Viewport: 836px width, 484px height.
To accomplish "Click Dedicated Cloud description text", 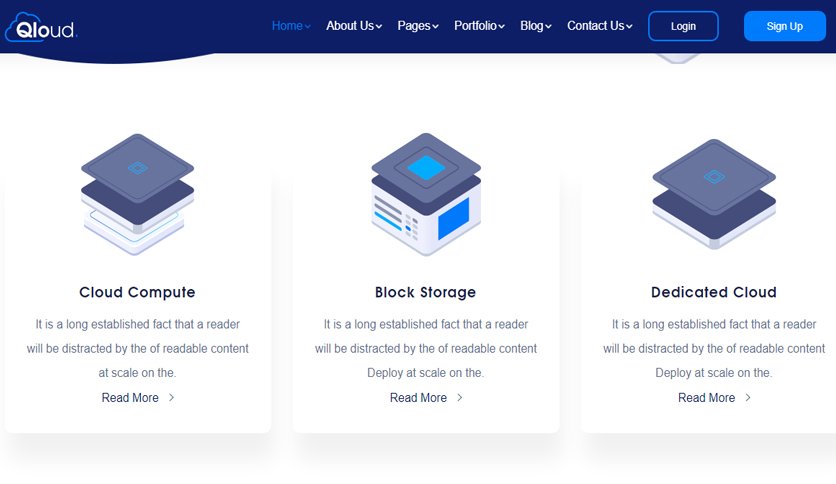I will click(714, 349).
